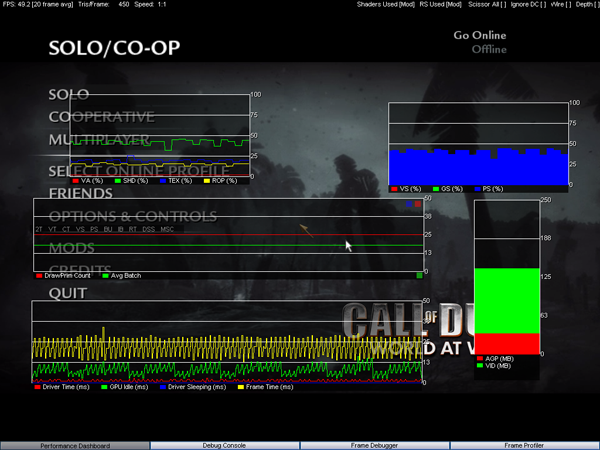Screen dimensions: 600x450
Task: Select SOLO in the game menu
Action: coord(69,95)
